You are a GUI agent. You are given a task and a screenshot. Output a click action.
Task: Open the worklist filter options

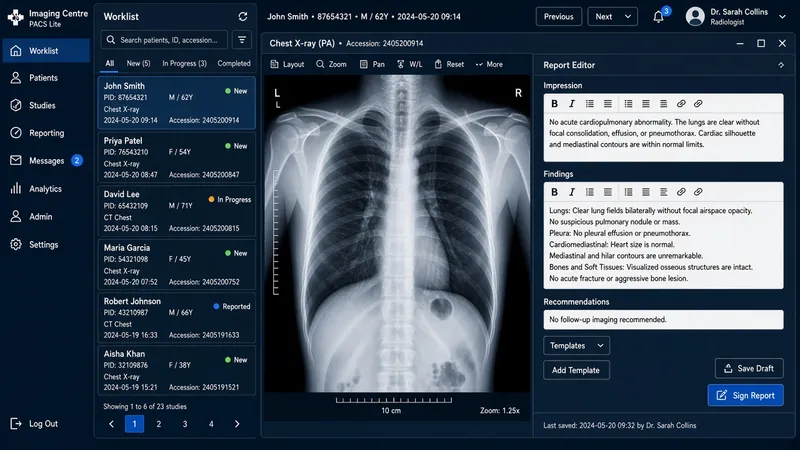pyautogui.click(x=242, y=40)
